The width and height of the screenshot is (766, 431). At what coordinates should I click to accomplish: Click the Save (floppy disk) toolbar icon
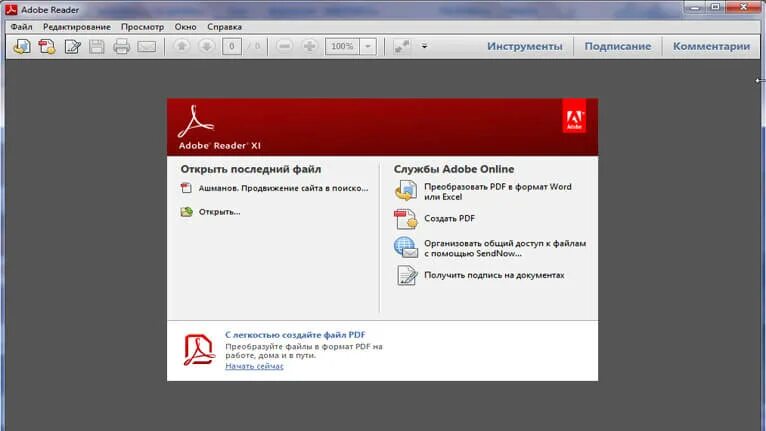[97, 46]
